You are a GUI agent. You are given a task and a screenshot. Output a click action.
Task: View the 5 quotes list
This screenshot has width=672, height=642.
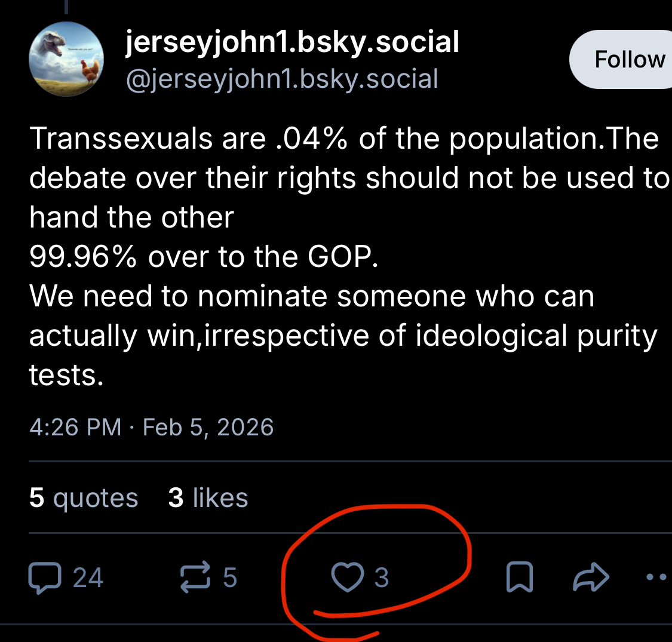point(84,497)
